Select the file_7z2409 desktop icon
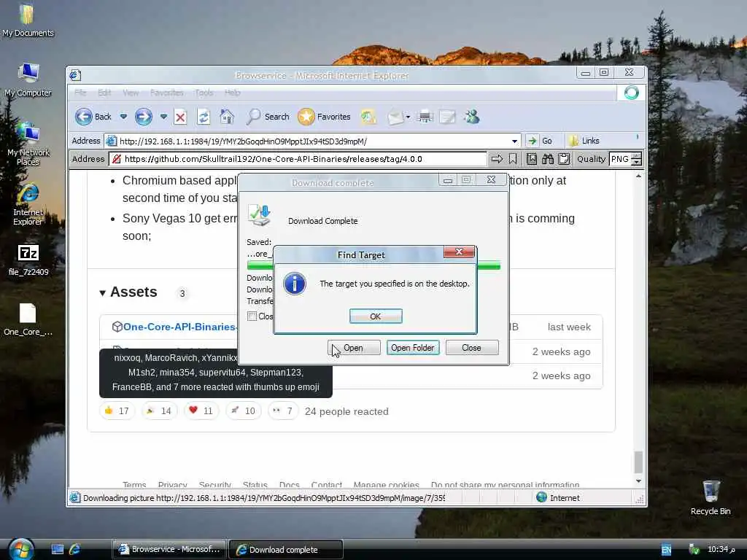Viewport: 747px width, 560px height. 28,260
